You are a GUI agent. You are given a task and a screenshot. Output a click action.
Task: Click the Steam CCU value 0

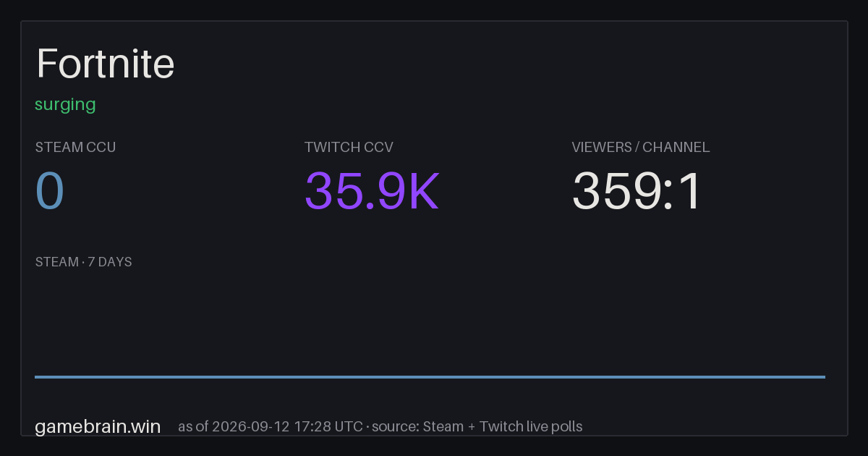pos(50,191)
